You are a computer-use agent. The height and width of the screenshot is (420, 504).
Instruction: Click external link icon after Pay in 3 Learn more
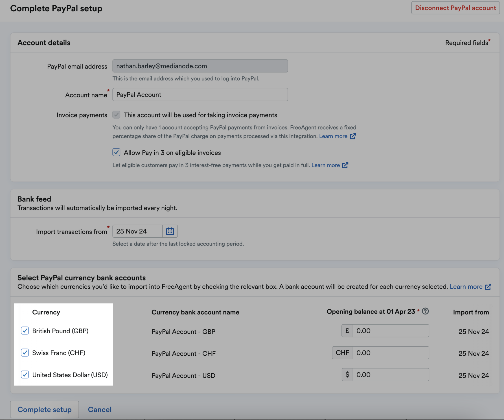click(345, 165)
